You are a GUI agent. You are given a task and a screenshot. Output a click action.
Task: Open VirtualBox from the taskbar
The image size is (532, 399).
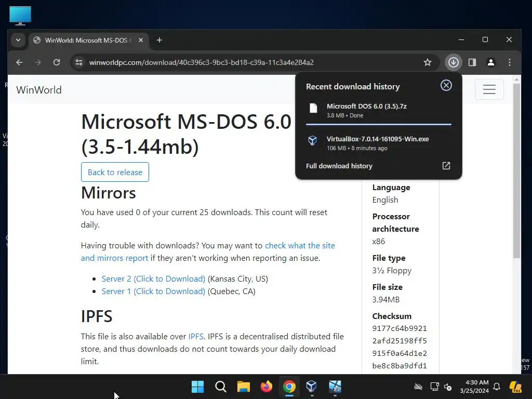[x=312, y=386]
